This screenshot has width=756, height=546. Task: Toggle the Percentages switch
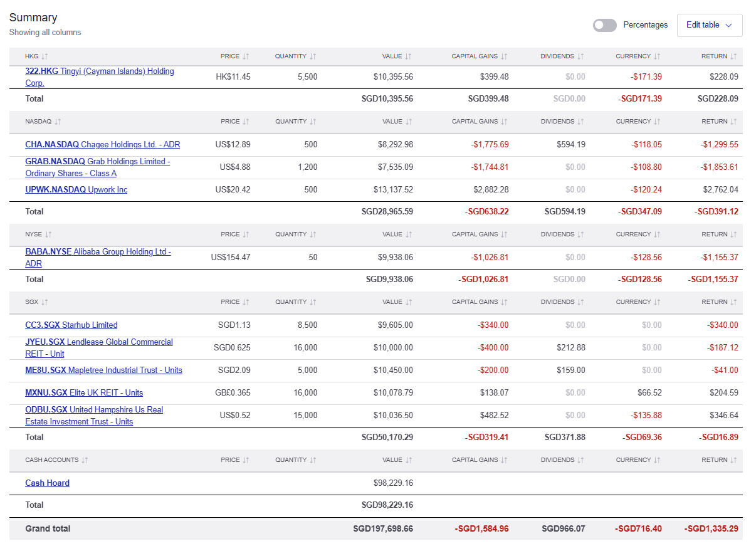(604, 25)
